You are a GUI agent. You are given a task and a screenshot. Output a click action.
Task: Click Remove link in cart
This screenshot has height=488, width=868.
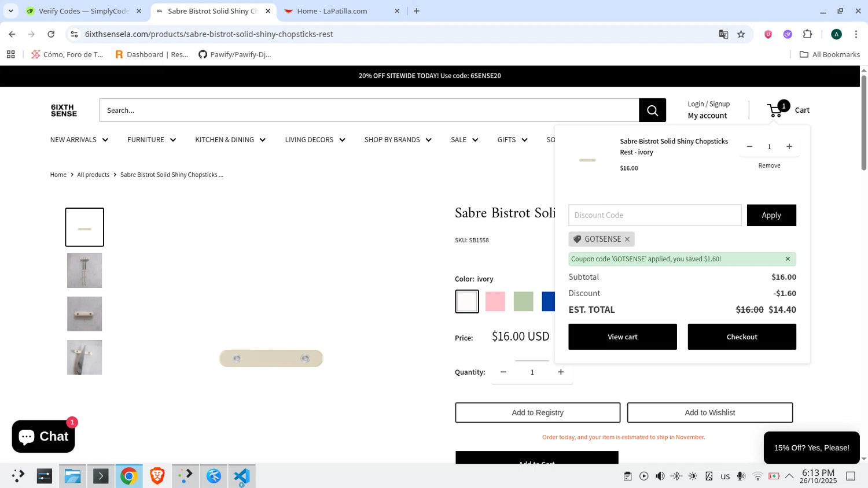pyautogui.click(x=769, y=166)
